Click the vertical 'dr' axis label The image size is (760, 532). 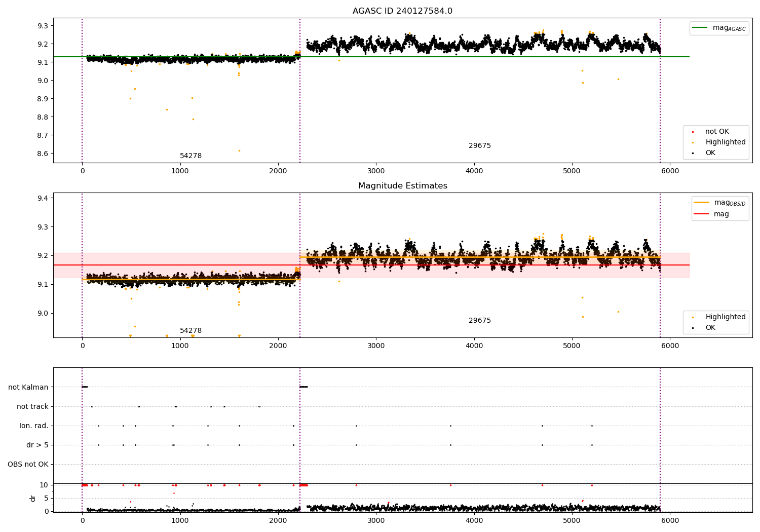(33, 498)
